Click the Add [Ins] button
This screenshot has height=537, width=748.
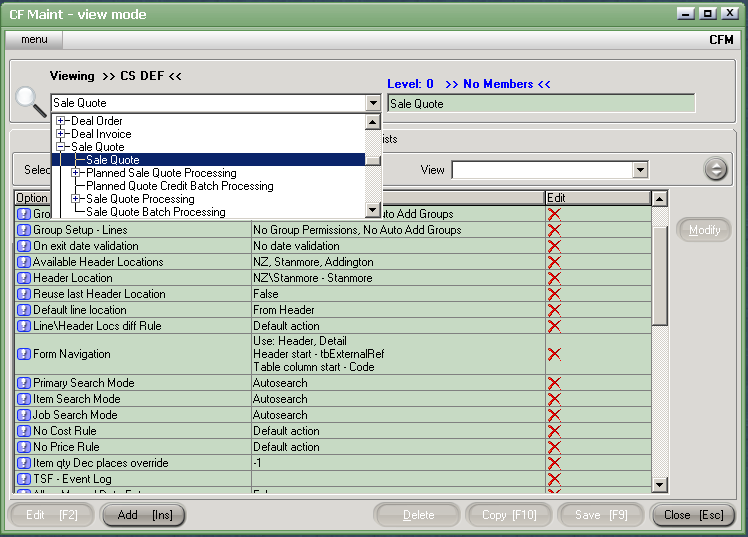click(145, 515)
